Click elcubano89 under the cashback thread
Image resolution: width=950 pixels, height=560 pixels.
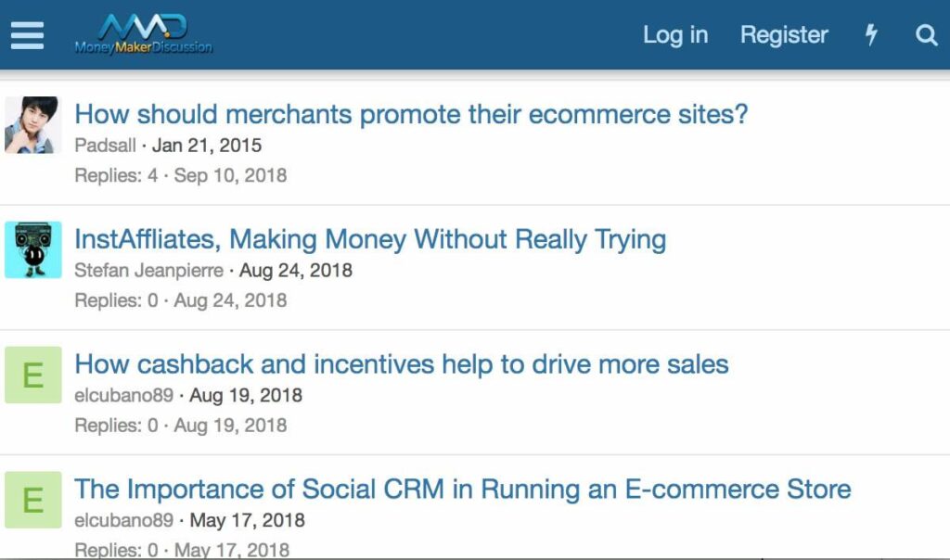pyautogui.click(x=123, y=395)
